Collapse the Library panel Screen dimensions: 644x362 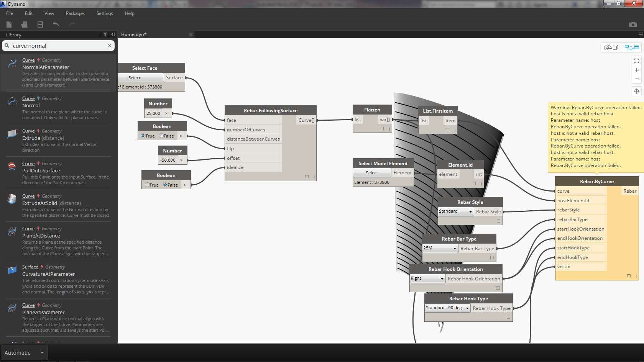point(113,34)
